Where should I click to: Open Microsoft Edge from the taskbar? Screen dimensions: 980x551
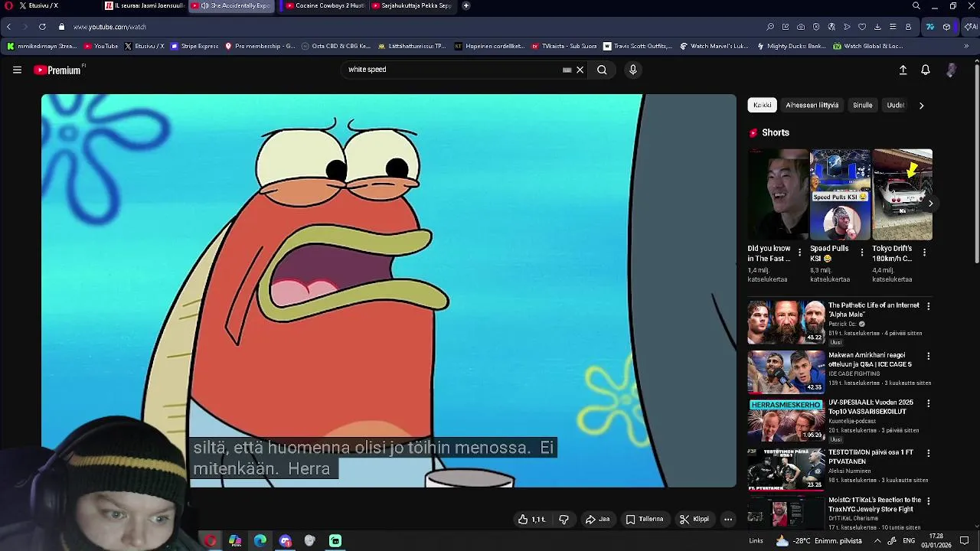click(260, 541)
